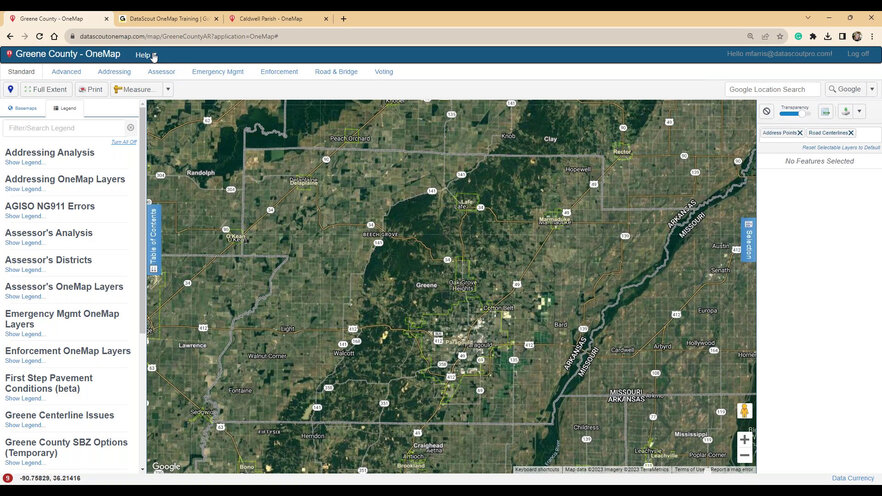Show legend for AGISO NG911 Errors
The width and height of the screenshot is (882, 496).
point(24,216)
